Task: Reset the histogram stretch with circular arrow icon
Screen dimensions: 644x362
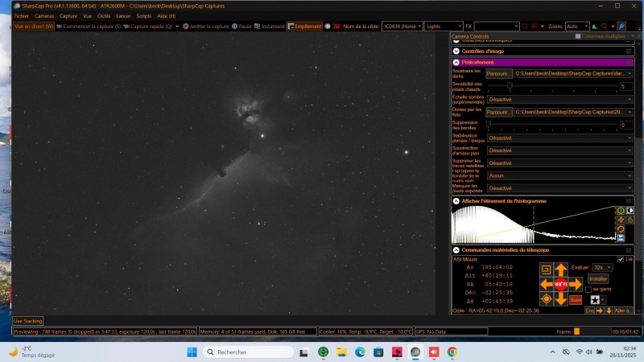Action: click(x=621, y=228)
